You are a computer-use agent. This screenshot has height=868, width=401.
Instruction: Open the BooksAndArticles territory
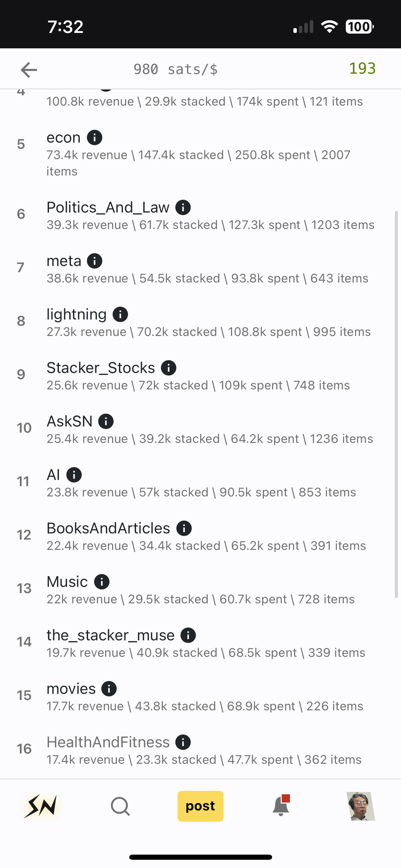click(108, 528)
